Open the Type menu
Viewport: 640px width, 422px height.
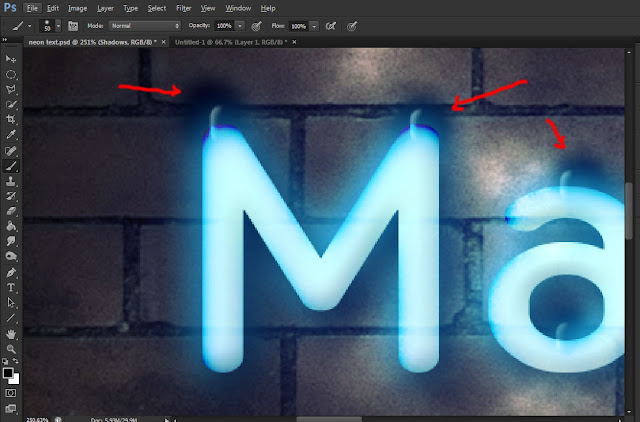coord(131,8)
